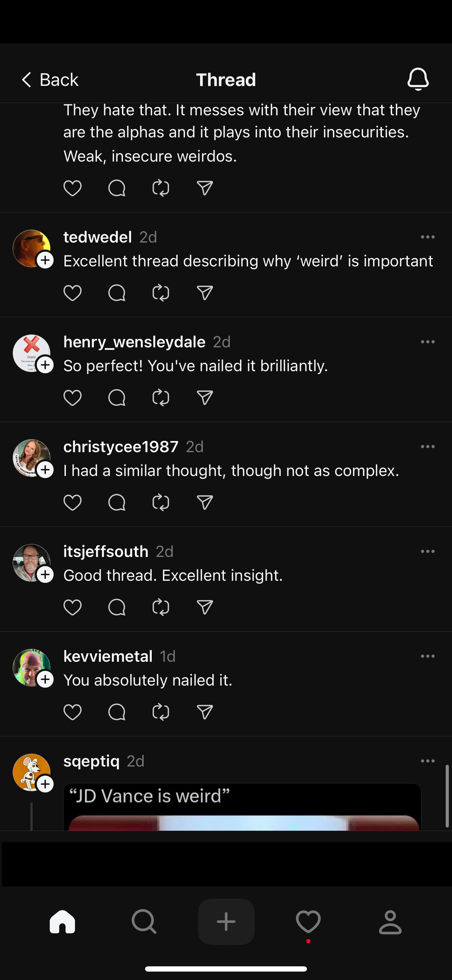Go Back from the thread

(x=49, y=80)
